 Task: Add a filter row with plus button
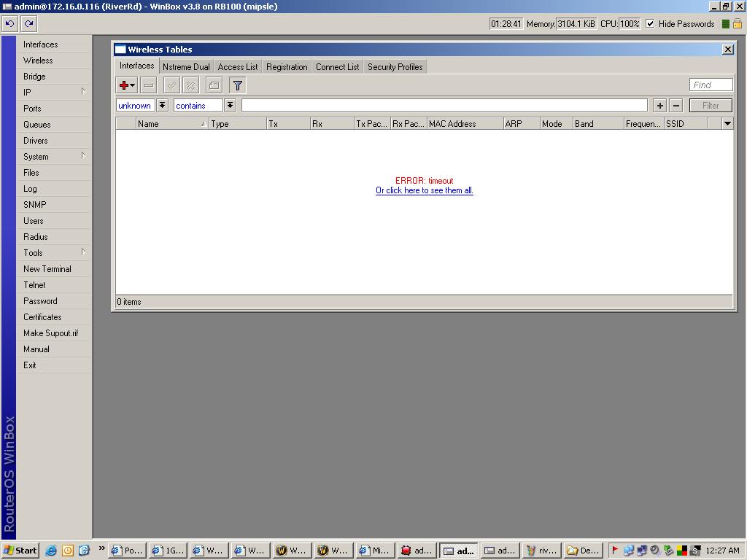tap(659, 105)
